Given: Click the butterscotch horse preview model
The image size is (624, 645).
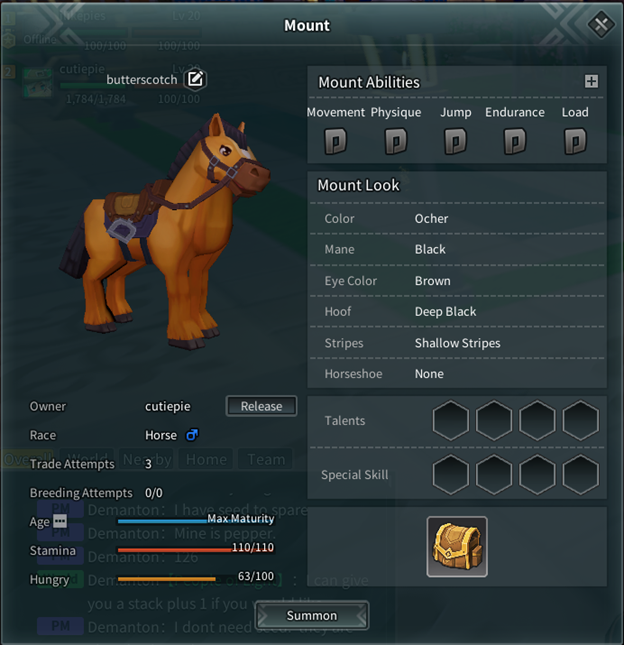Looking at the screenshot, I should (165, 232).
